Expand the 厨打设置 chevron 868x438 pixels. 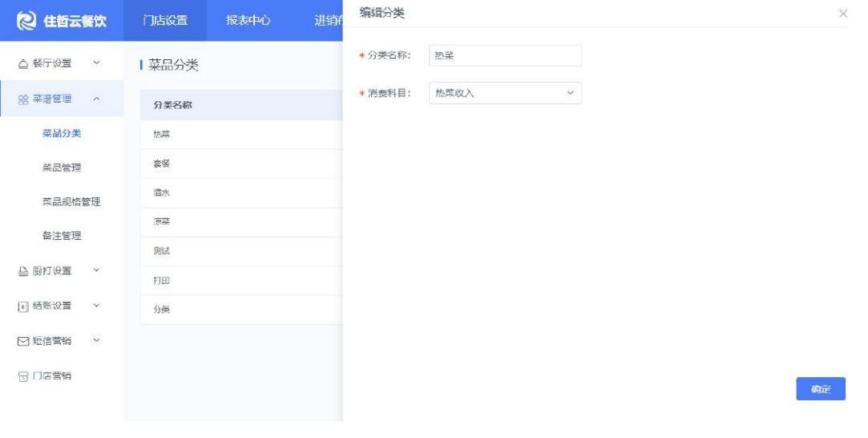click(x=96, y=270)
